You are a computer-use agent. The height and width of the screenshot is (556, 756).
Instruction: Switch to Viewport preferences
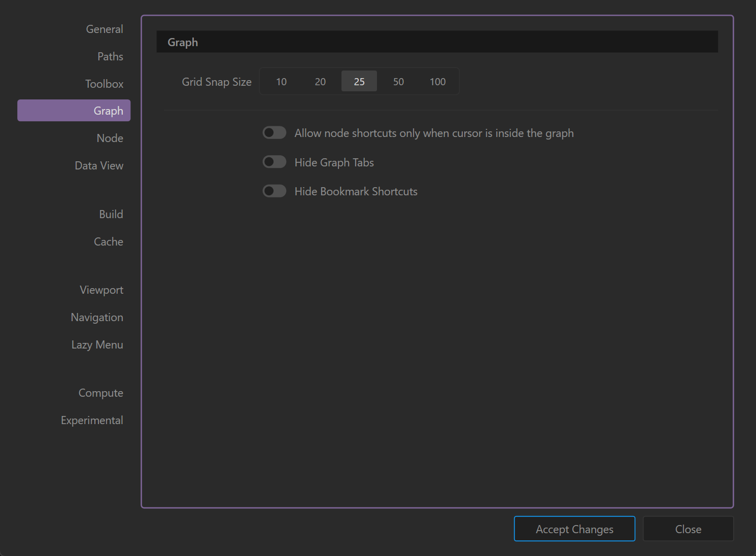coord(101,290)
